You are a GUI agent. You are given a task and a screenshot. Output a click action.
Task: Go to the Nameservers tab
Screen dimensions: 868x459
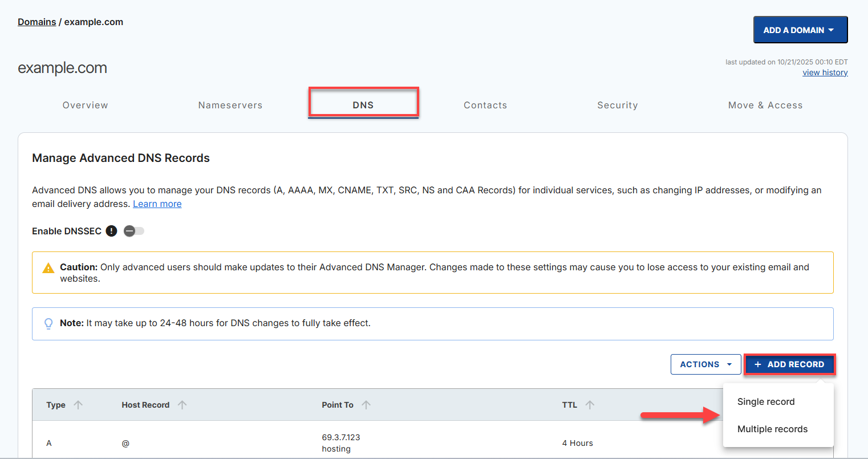230,105
